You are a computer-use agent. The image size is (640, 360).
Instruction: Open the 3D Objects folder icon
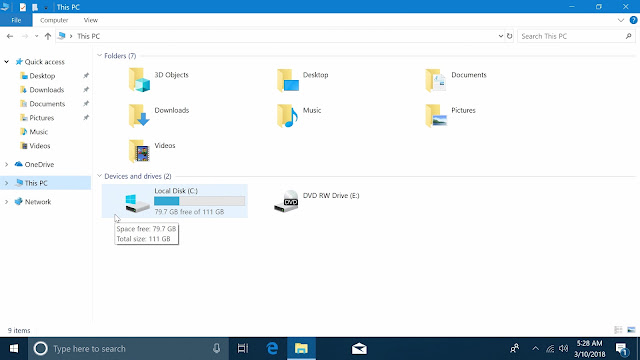(139, 80)
